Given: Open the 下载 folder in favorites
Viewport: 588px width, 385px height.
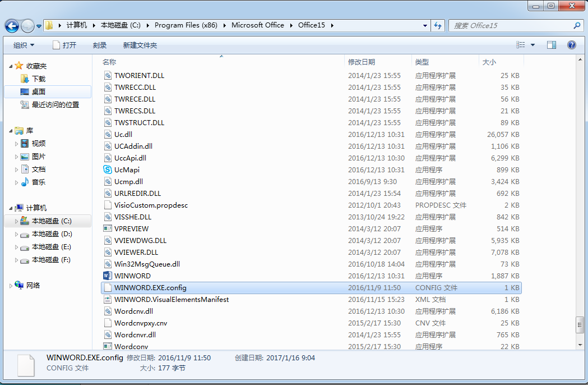Looking at the screenshot, I should (38, 79).
